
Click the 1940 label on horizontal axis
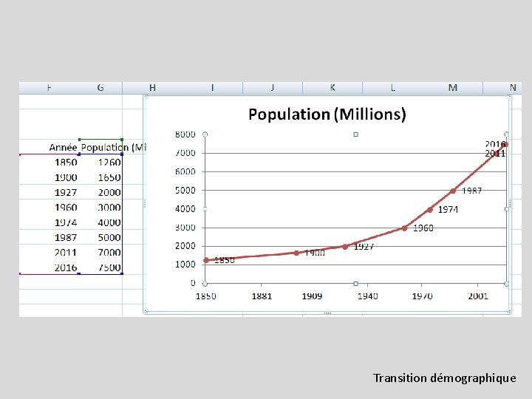367,296
